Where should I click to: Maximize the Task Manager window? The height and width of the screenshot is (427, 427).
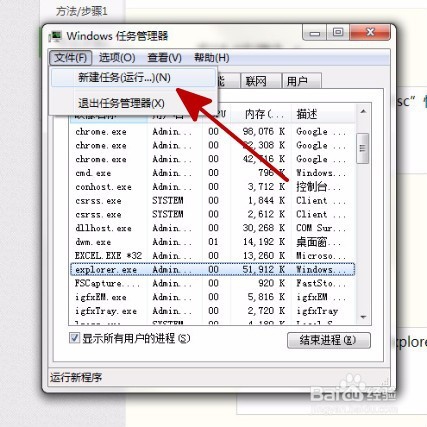338,33
